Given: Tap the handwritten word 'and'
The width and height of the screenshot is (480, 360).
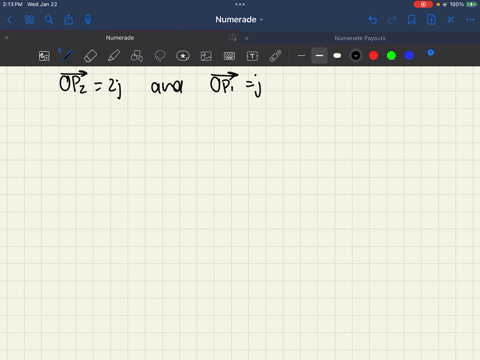Looking at the screenshot, I should tap(167, 87).
